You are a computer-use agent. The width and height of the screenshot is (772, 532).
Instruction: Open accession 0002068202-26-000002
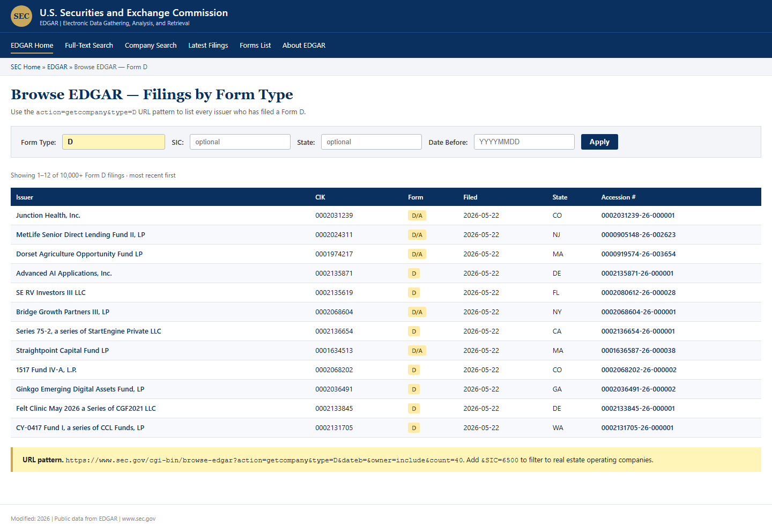(639, 370)
